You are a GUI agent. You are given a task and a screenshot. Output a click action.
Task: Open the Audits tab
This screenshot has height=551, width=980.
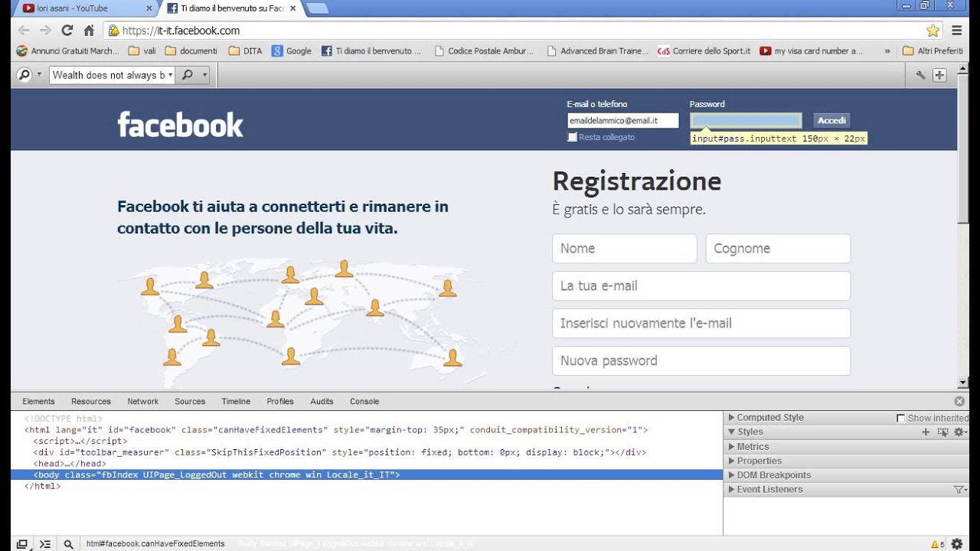point(322,401)
